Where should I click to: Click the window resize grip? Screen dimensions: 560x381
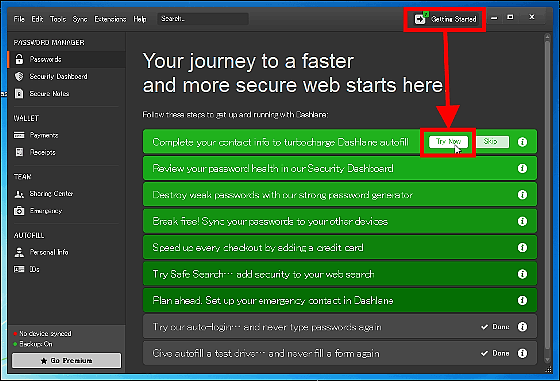pos(548,370)
